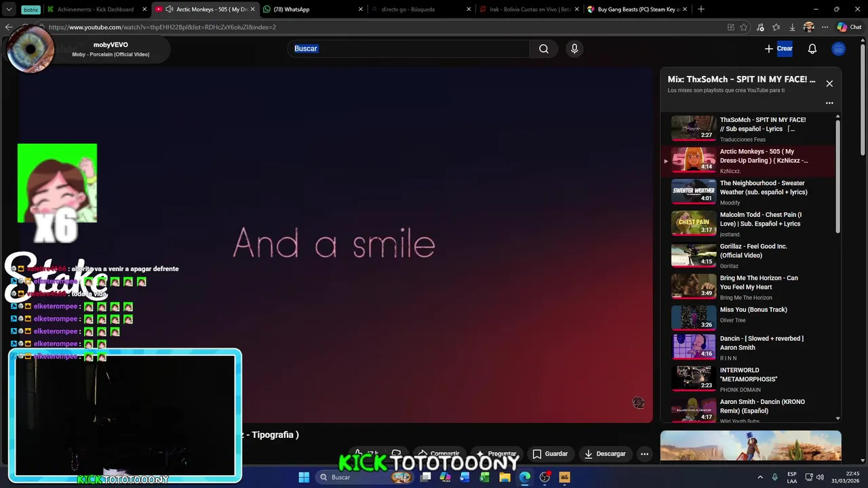Screen dimensions: 868x488
Task: Play INTERWORLD METAMORPHOSIS playlist item
Action: [749, 380]
